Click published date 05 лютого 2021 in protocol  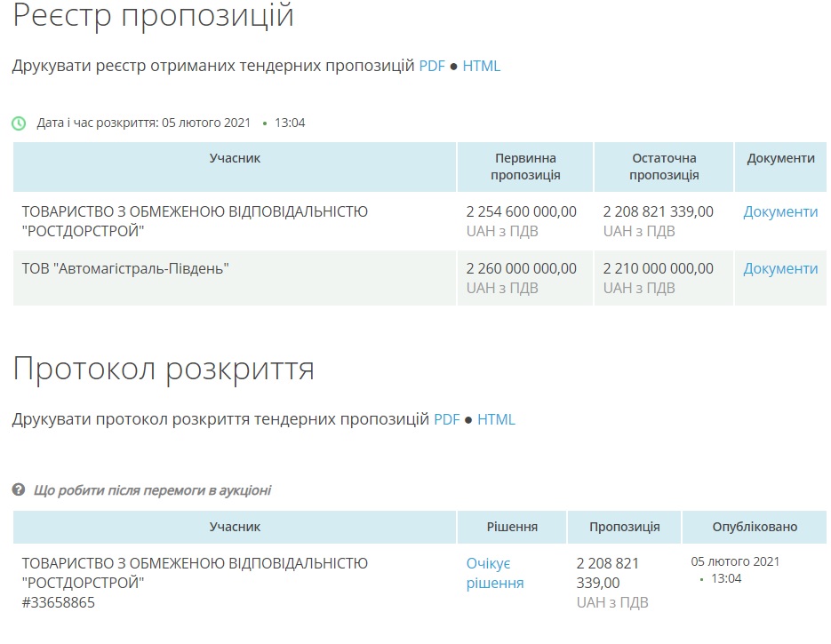point(735,562)
